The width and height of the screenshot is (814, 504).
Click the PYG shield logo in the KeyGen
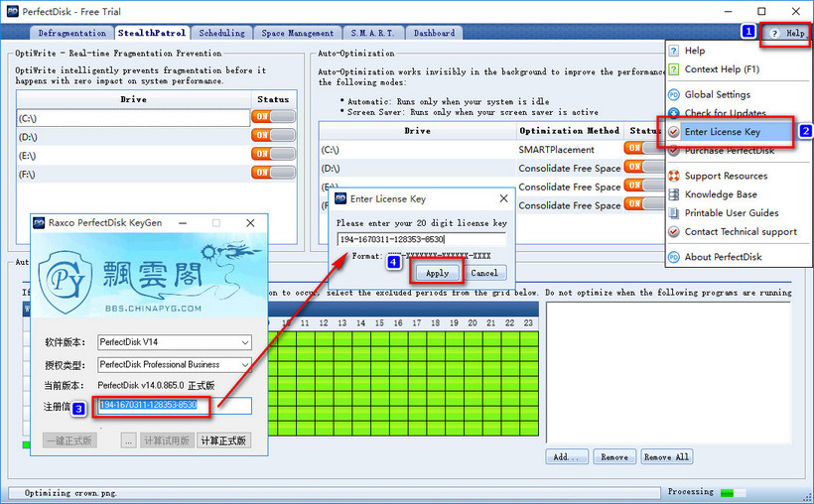66,282
